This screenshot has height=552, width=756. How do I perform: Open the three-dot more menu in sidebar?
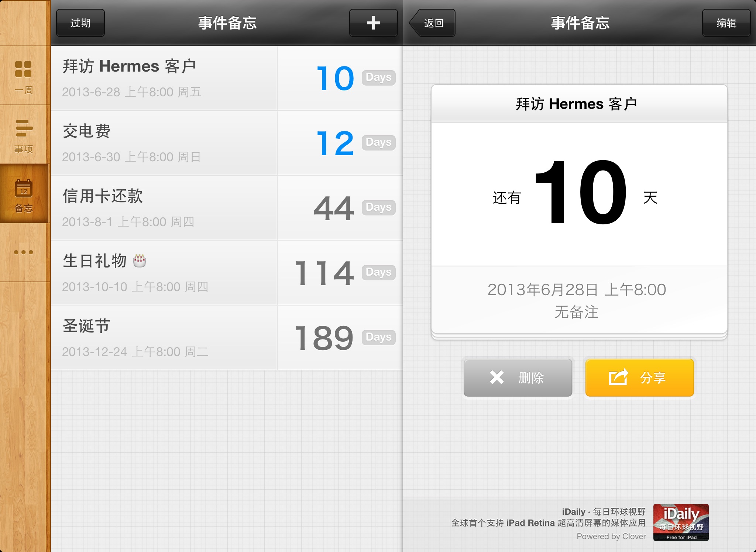[x=24, y=252]
